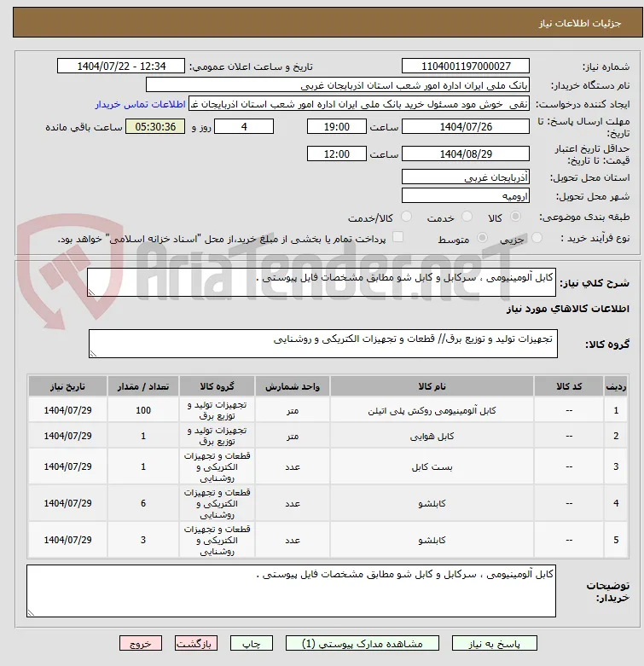Click the ایجاد کننده درخواست field

[359, 104]
